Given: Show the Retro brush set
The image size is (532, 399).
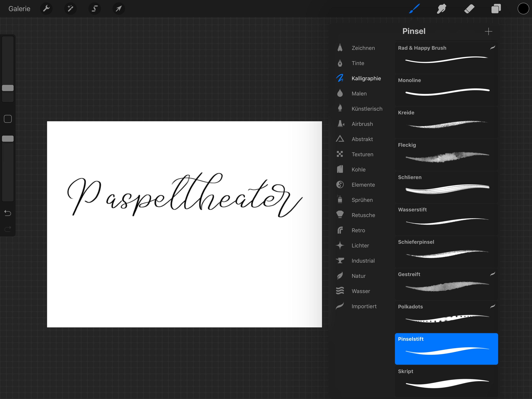Looking at the screenshot, I should click(x=358, y=230).
